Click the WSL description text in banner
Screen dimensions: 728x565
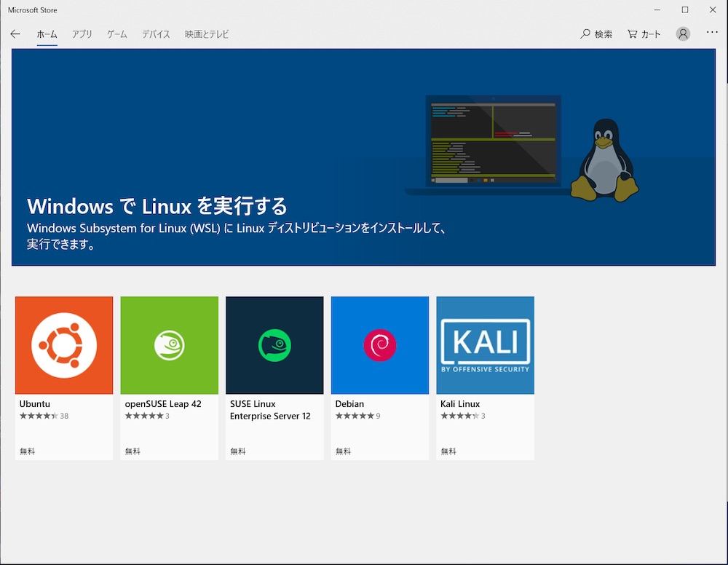pos(236,236)
